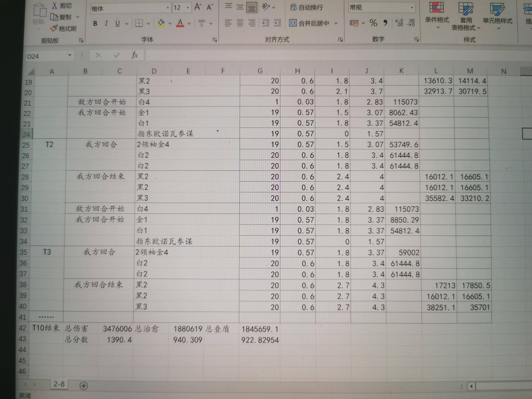532x399 pixels.
Task: Open the number format dropdown (常规)
Action: [412, 8]
